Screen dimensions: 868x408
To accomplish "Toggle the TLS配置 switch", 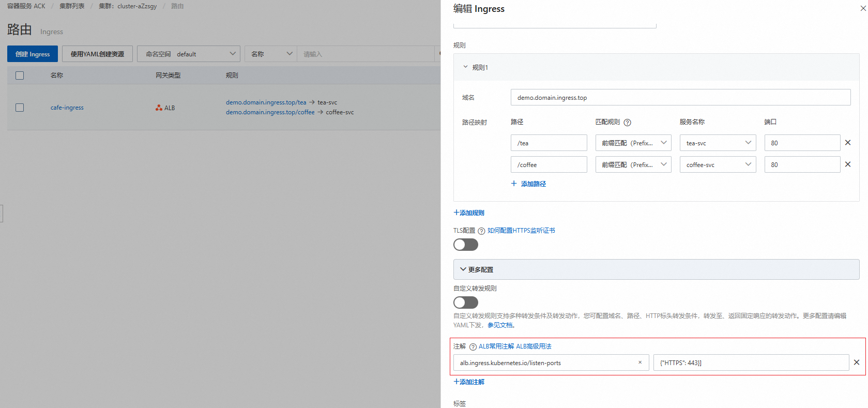I will [x=466, y=245].
